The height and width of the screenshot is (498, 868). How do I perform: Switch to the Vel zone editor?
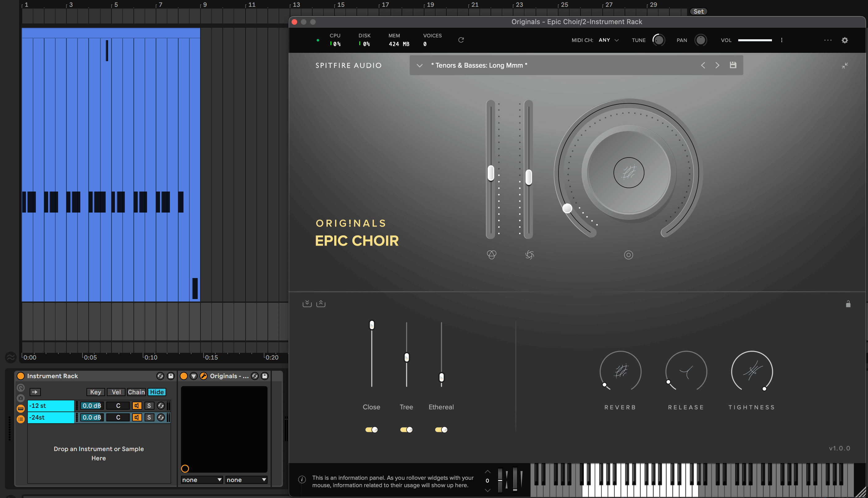(116, 392)
